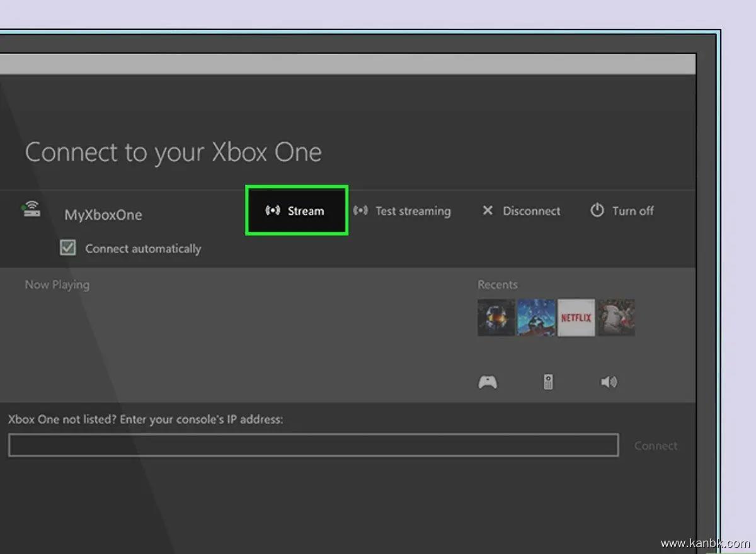Click the Recents heading
The image size is (756, 554).
point(497,285)
